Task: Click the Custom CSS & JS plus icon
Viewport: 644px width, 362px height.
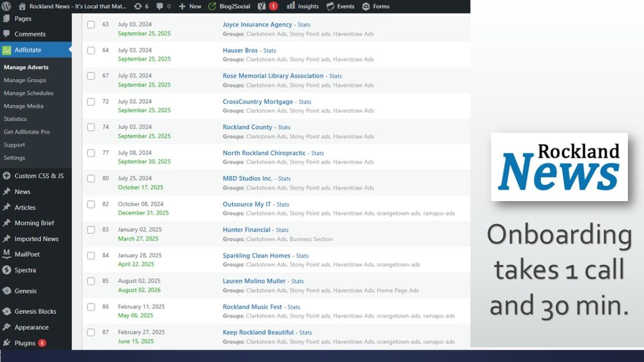Action: (6, 175)
